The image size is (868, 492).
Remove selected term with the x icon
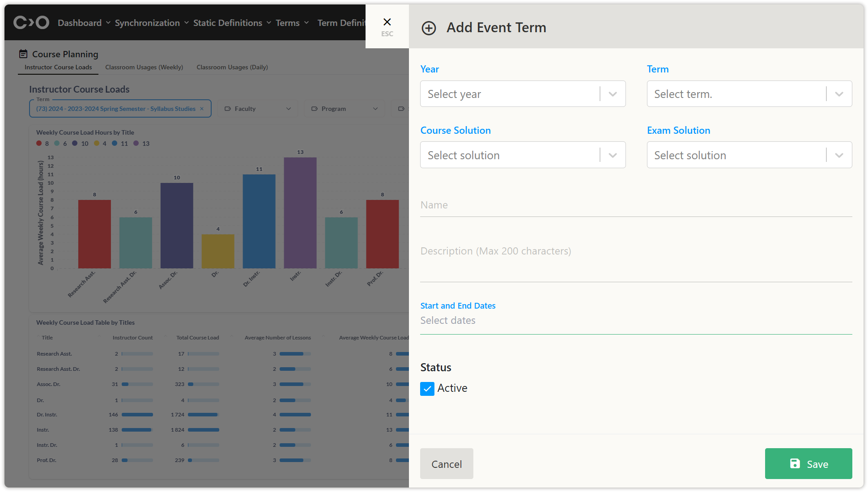coord(202,109)
